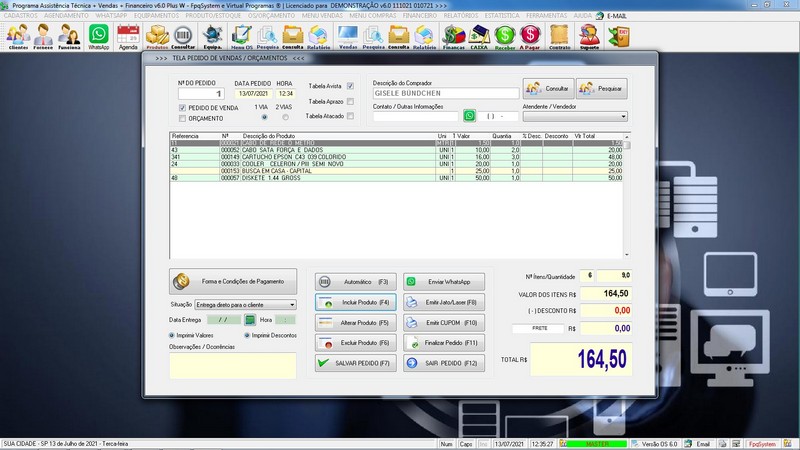800x450 pixels.
Task: Check the ORÇAMENTO checkbox
Action: [x=182, y=117]
